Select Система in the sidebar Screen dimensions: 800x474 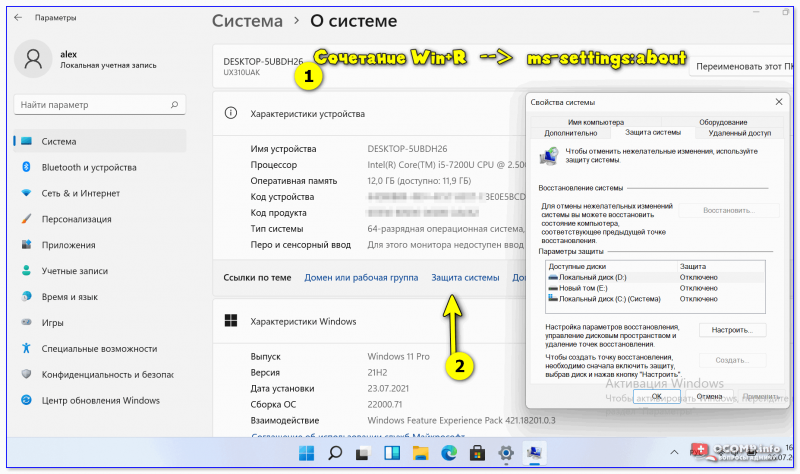100,141
